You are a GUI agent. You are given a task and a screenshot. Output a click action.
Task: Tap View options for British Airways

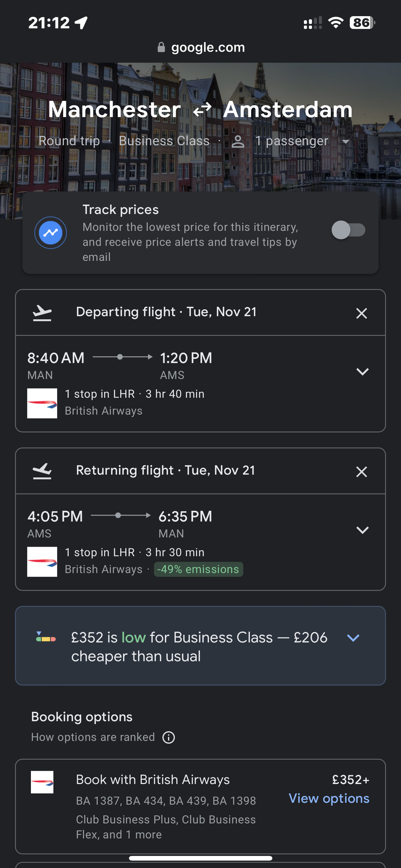pos(329,798)
